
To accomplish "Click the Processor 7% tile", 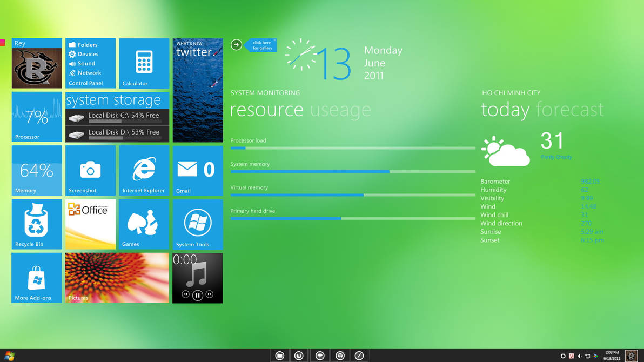I will pos(37,117).
